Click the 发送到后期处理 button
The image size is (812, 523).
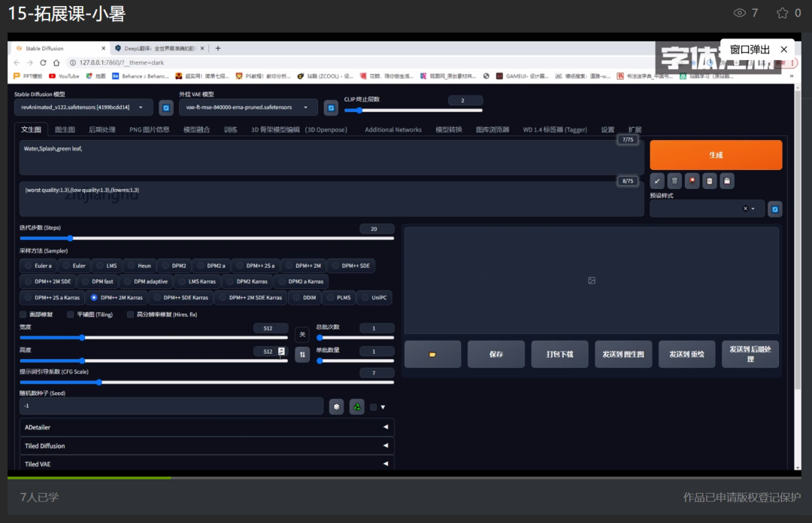coord(750,354)
